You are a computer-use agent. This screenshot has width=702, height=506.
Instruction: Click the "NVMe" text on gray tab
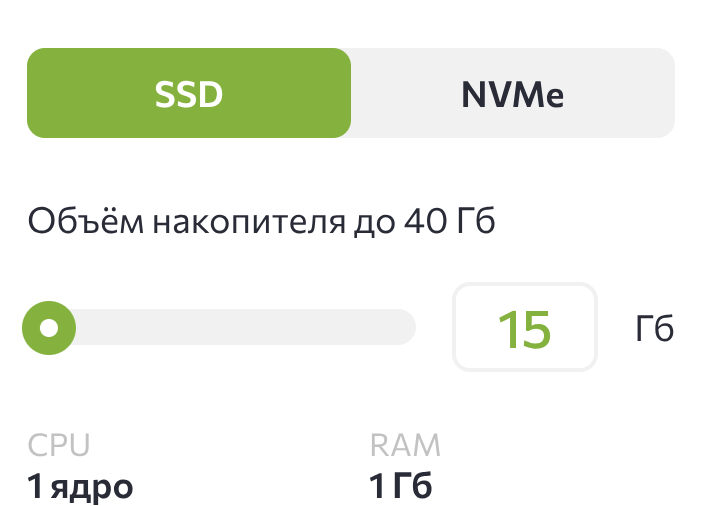point(512,94)
